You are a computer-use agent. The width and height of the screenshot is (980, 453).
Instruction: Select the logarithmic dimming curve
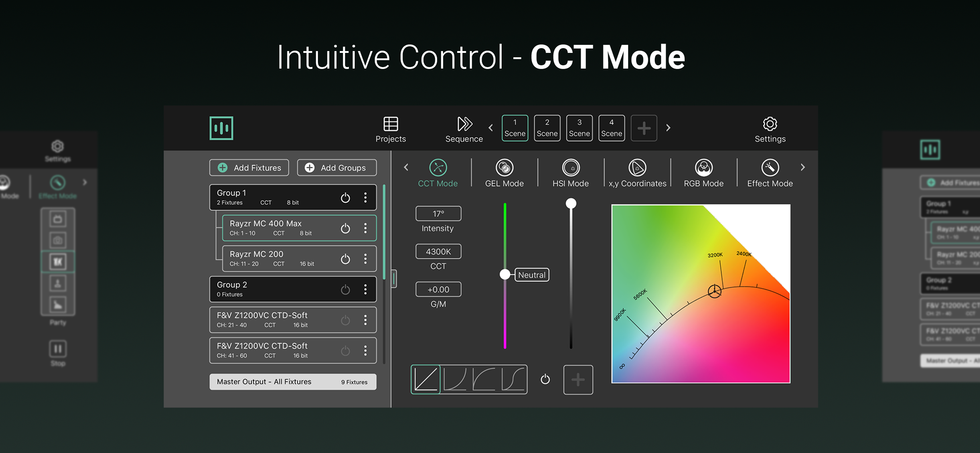[483, 379]
